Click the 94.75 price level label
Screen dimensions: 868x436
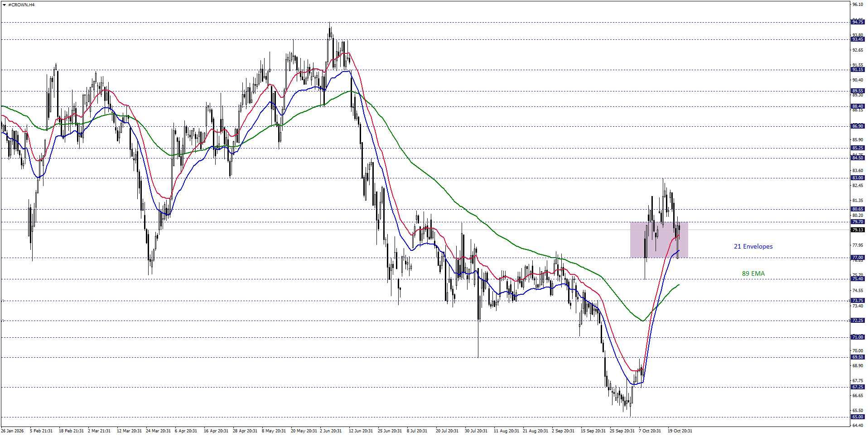[858, 22]
